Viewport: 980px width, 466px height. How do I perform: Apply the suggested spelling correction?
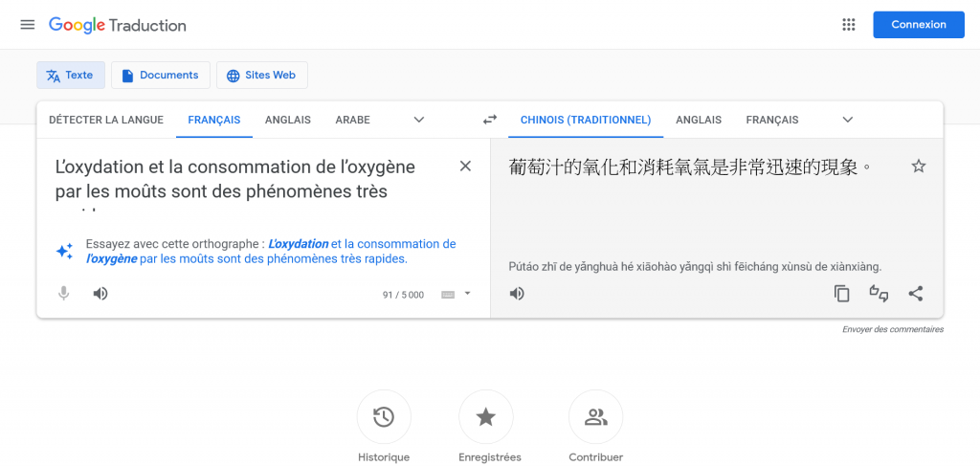coord(271,251)
